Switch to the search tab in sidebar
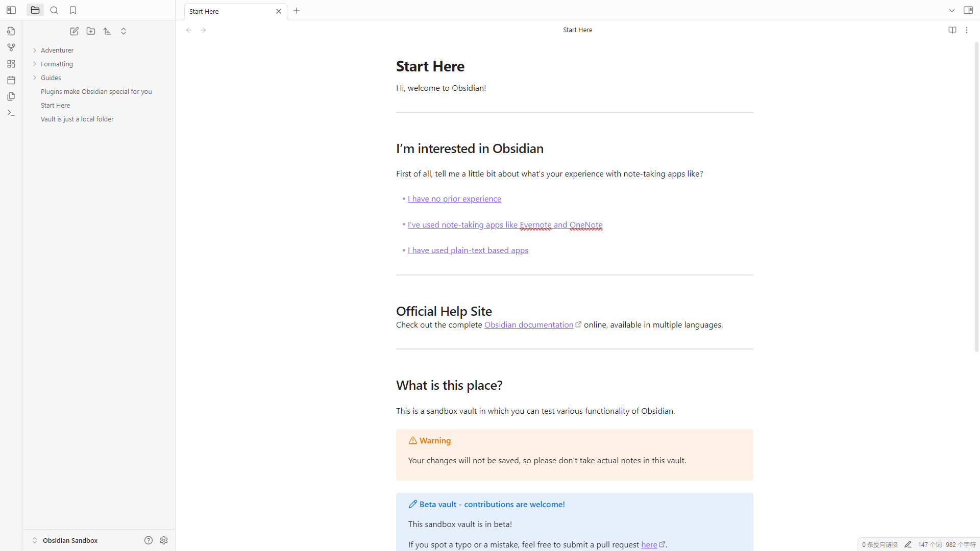The width and height of the screenshot is (980, 551). [54, 10]
